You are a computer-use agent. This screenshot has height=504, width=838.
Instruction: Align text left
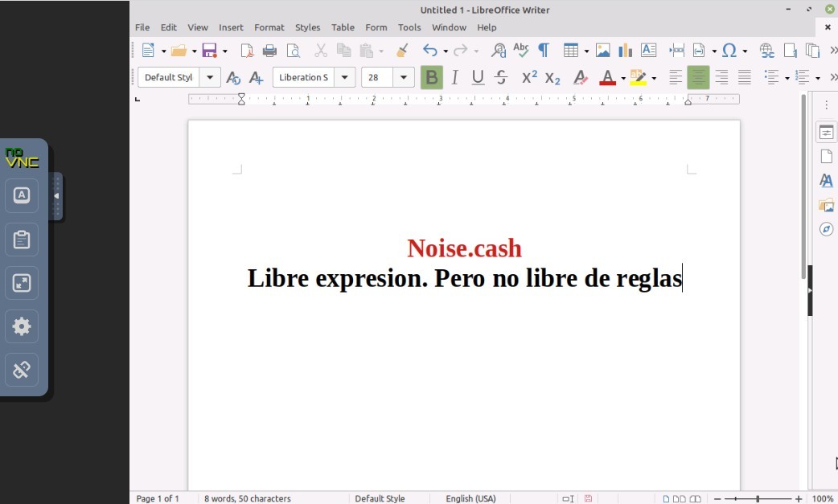tap(676, 77)
